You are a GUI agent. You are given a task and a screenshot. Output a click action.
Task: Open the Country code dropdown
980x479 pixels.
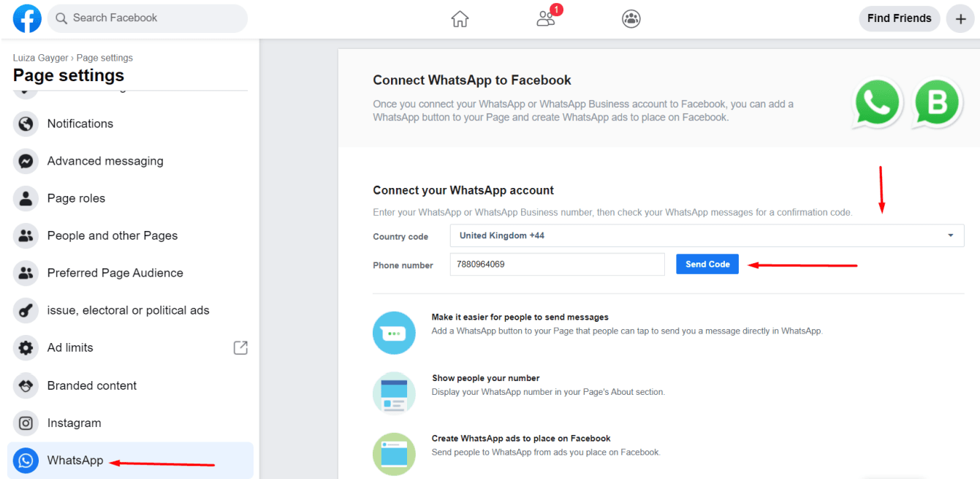point(707,235)
